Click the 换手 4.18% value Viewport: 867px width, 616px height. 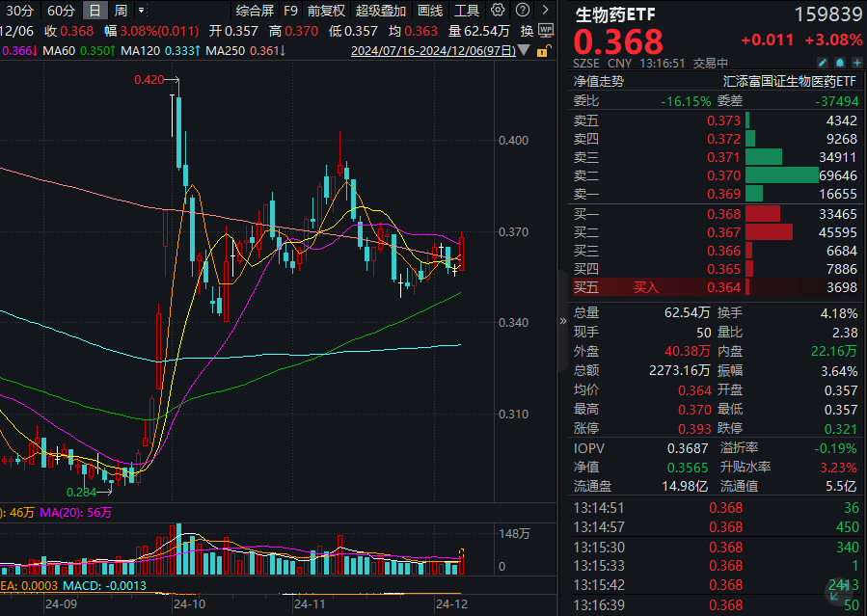(839, 313)
